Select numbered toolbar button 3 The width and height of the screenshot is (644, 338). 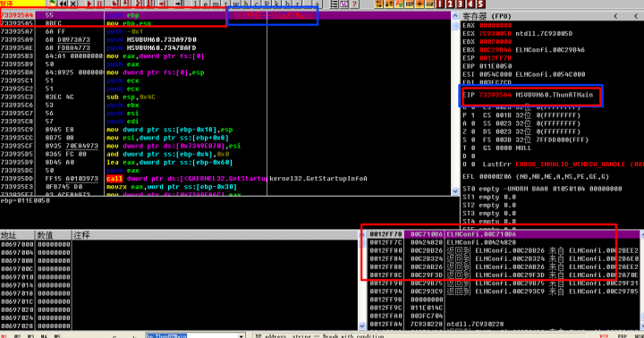pyautogui.click(x=460, y=4)
